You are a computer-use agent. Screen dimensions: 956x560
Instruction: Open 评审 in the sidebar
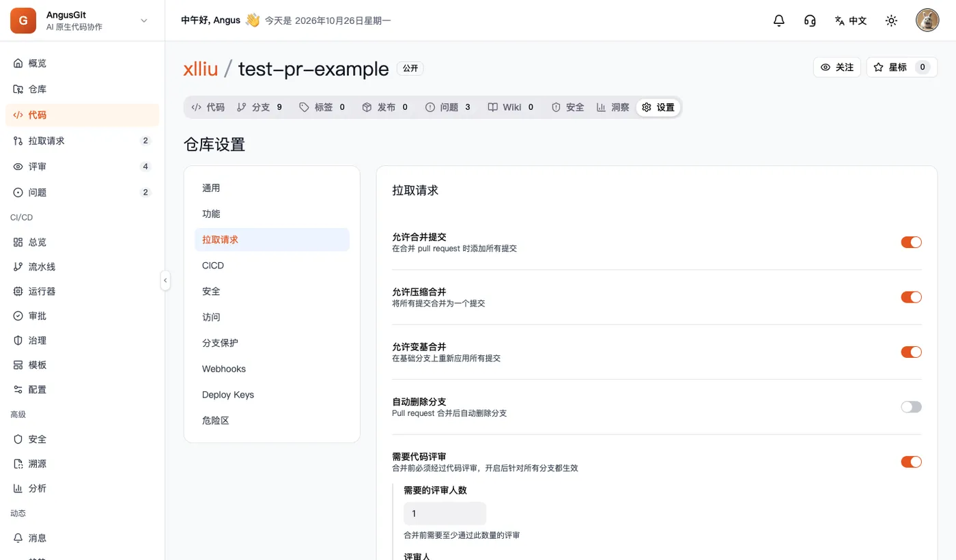(82, 167)
